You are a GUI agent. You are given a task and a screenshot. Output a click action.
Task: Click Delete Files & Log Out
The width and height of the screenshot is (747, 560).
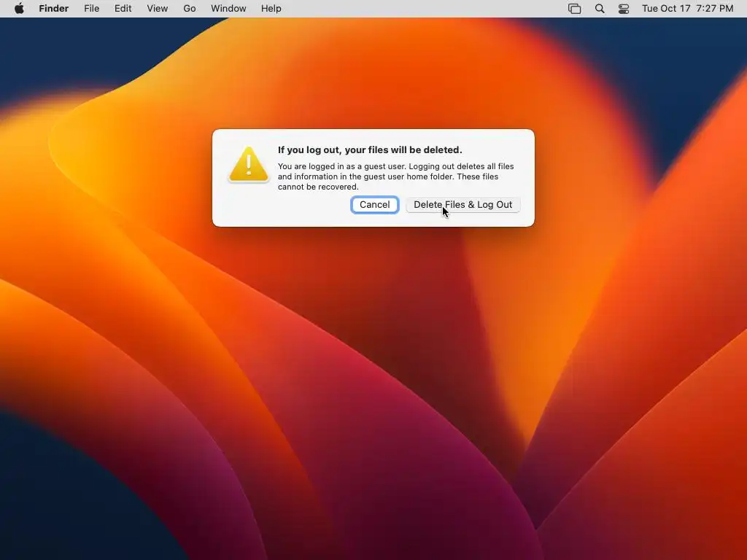pyautogui.click(x=462, y=205)
